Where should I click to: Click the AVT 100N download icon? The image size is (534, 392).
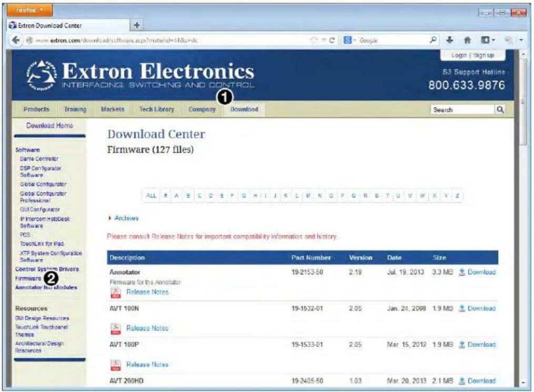[462, 308]
